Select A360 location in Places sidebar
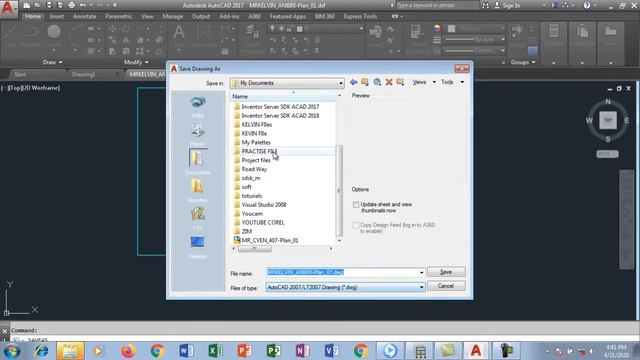This screenshot has width=640, height=360. tap(198, 107)
